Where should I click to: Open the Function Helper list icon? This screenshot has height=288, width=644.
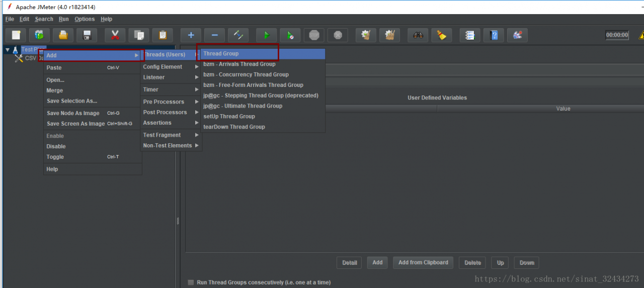click(469, 35)
